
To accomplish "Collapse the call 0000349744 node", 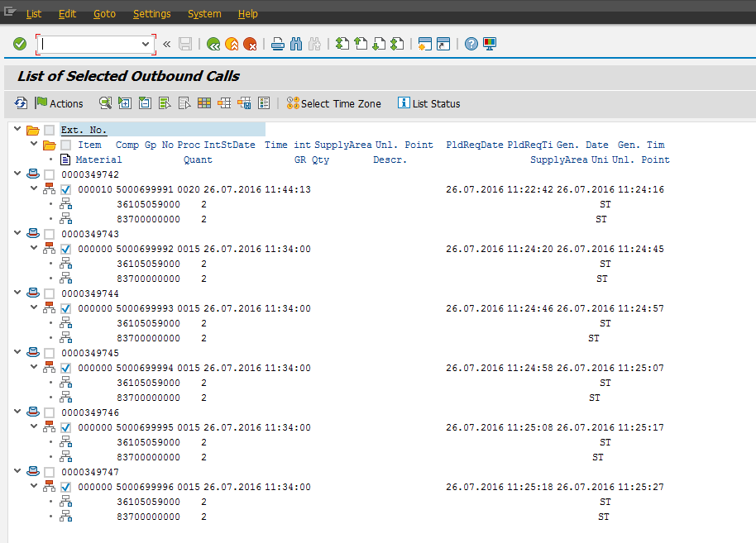I will click(x=17, y=293).
